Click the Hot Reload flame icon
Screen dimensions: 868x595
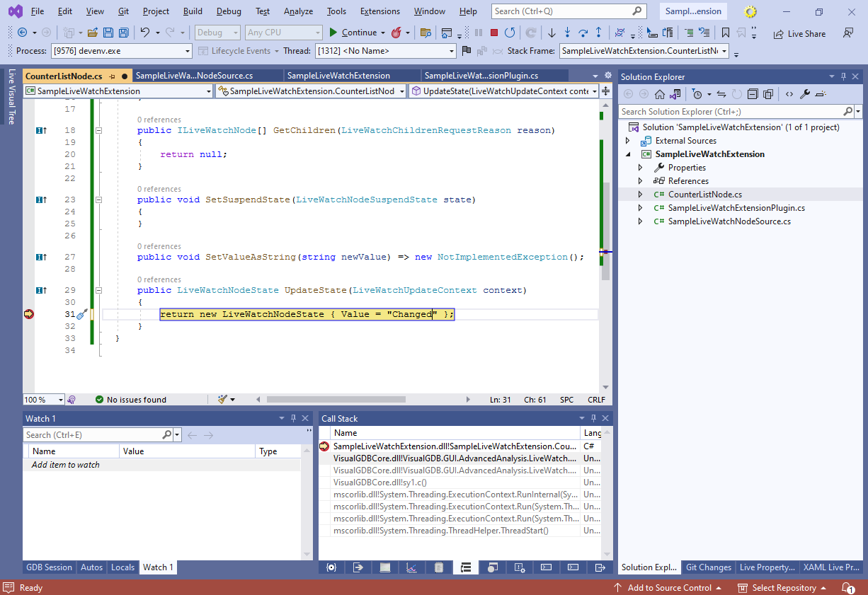pyautogui.click(x=396, y=33)
